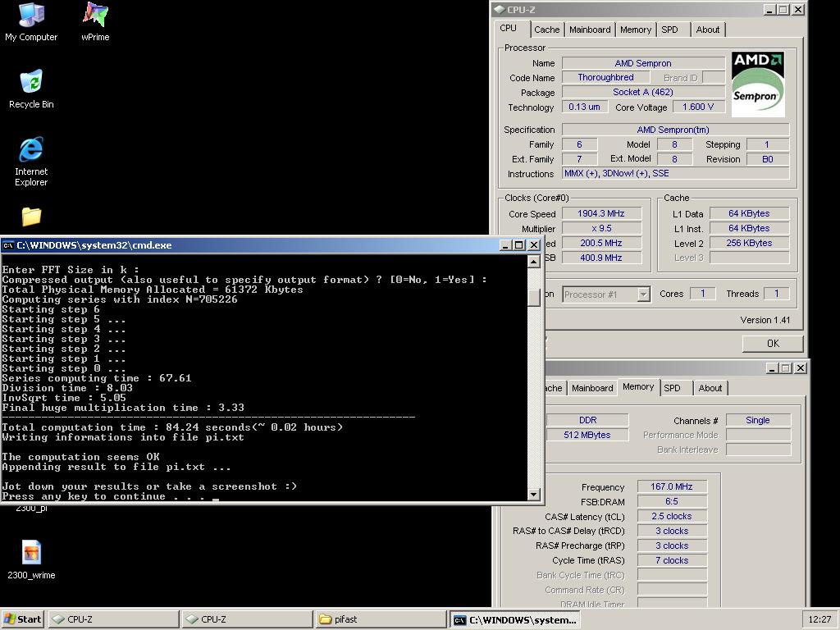Open the Start menu
The width and height of the screenshot is (840, 630).
coord(22,619)
